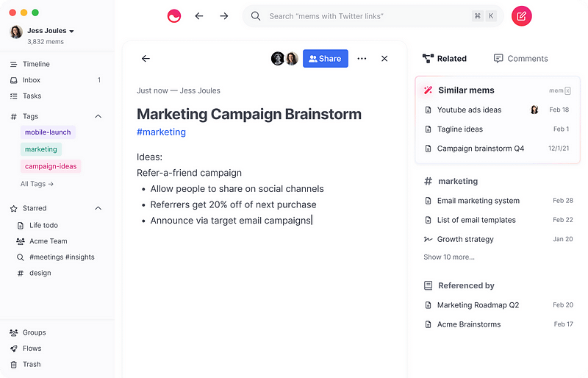Click the first collaborator avatar
This screenshot has height=378, width=588.
point(278,59)
